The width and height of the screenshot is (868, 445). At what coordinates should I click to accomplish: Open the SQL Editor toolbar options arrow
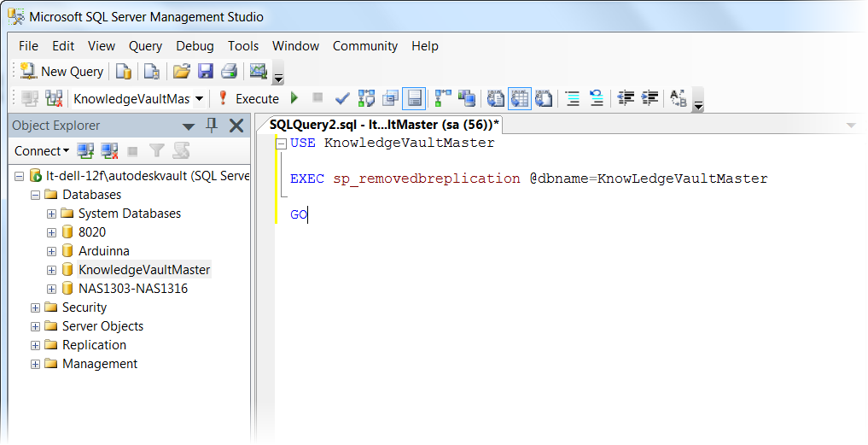click(698, 105)
